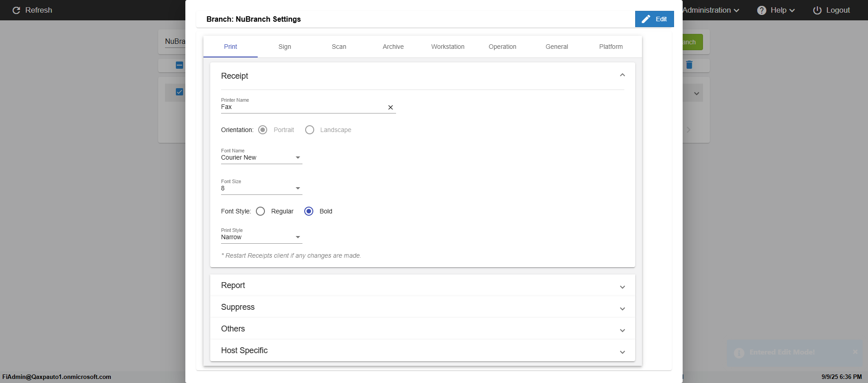Select the Regular font style radio button
The image size is (868, 383).
(260, 211)
